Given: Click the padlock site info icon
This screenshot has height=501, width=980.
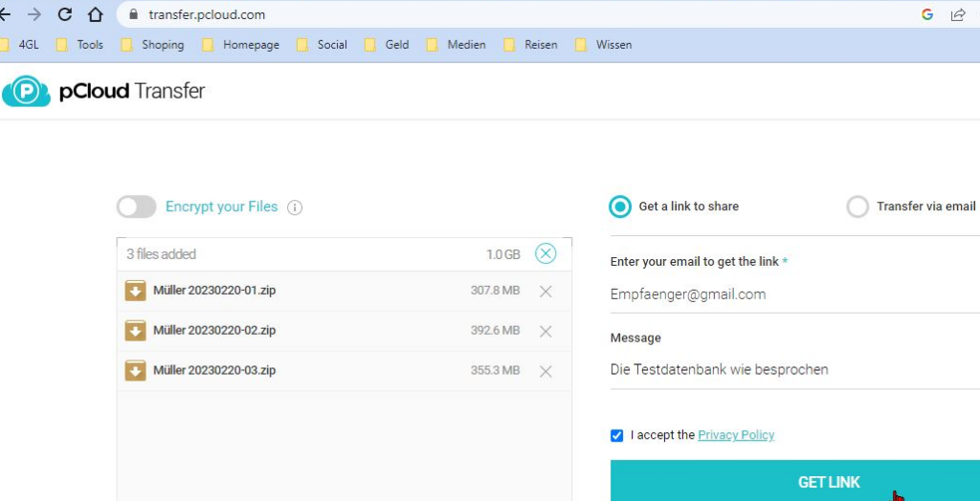Looking at the screenshot, I should tap(132, 14).
